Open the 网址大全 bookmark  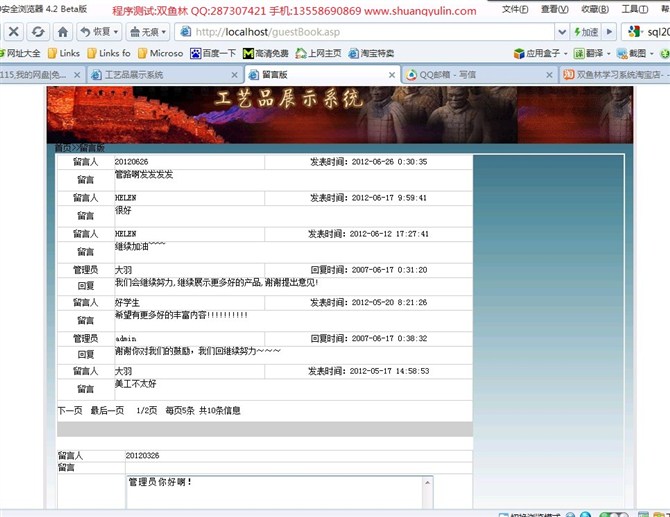click(20, 53)
